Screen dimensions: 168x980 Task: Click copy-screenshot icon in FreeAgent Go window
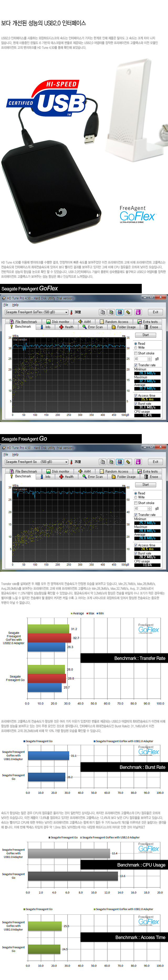click(111, 461)
